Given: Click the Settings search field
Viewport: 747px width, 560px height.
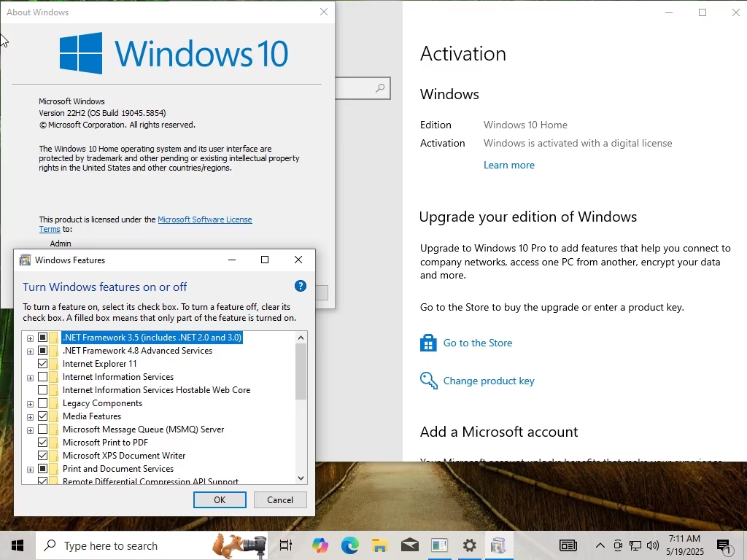Looking at the screenshot, I should (363, 88).
